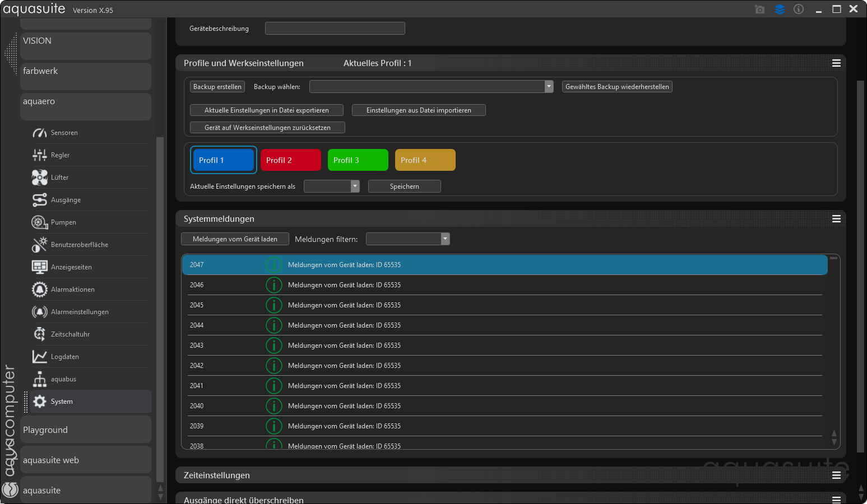Click into the Gerätebeschreibung text field
Image resolution: width=867 pixels, height=504 pixels.
(335, 29)
